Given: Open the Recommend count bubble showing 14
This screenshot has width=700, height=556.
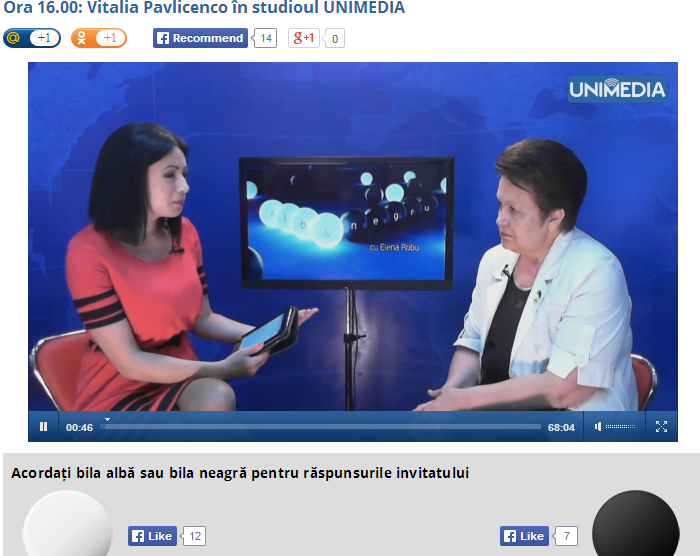Looking at the screenshot, I should 265,38.
